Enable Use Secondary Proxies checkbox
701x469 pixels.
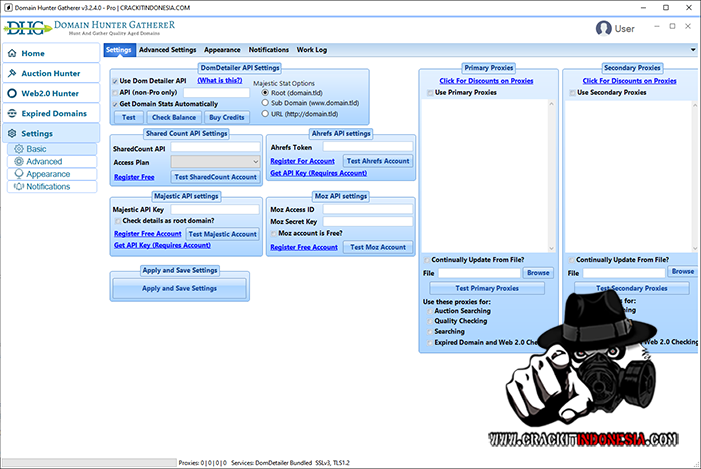pyautogui.click(x=572, y=93)
